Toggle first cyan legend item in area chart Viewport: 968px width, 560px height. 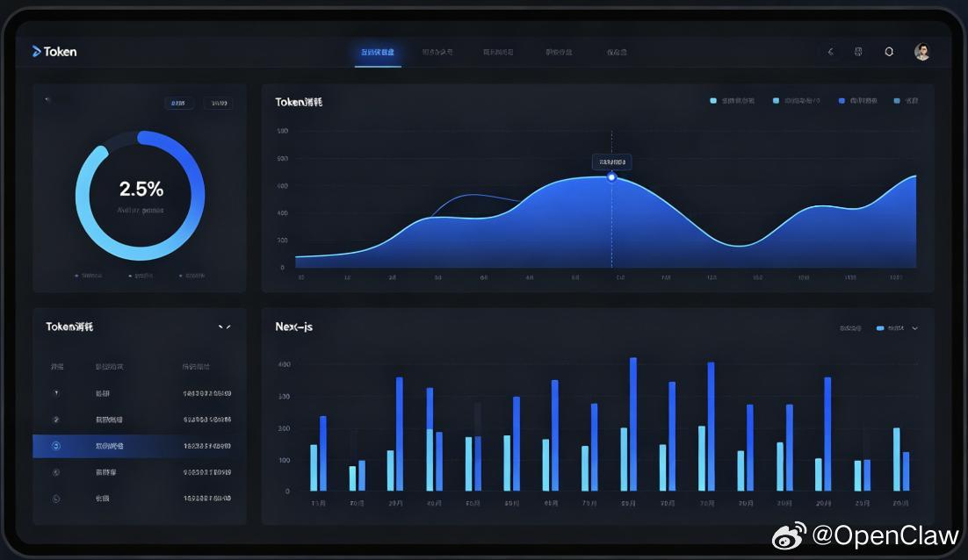[x=733, y=101]
